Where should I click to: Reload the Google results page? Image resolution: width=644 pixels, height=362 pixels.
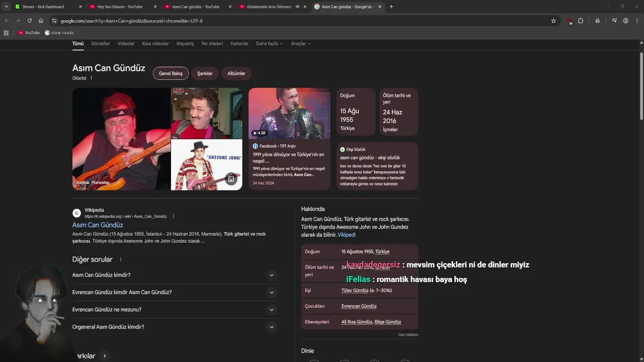click(29, 21)
